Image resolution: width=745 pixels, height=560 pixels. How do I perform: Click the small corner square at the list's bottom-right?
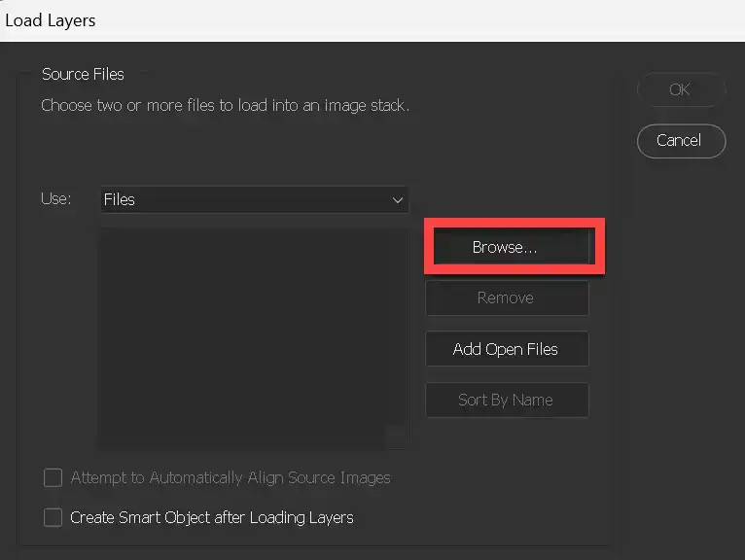coord(396,437)
